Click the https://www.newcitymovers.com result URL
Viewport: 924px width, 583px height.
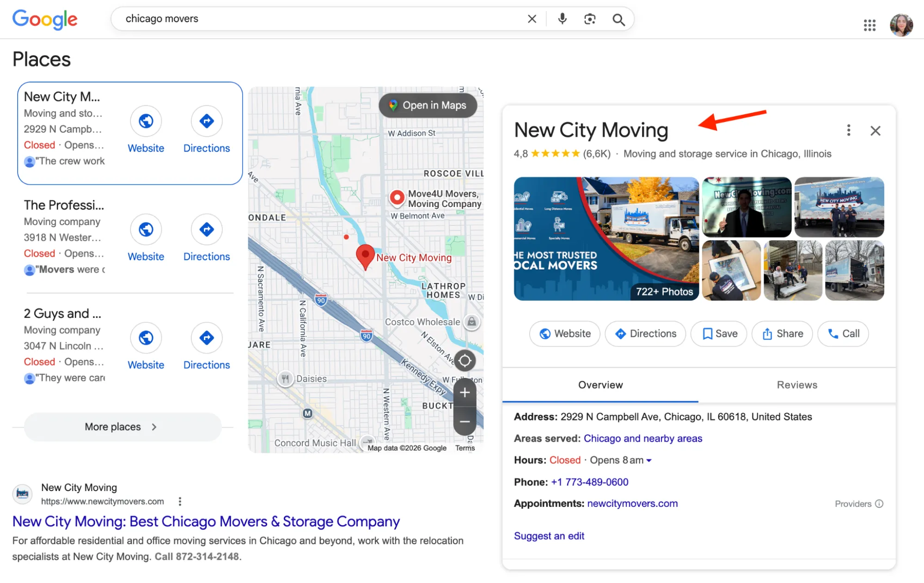pos(103,501)
